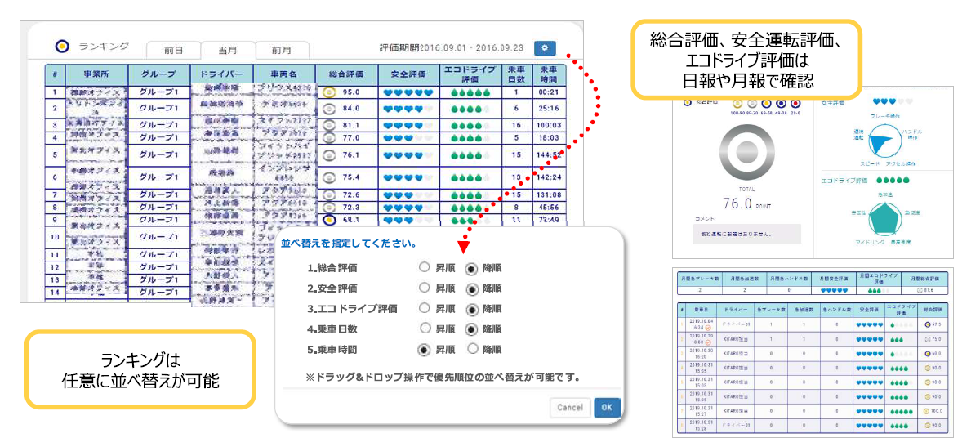Switch to the 前日 tab
The image size is (980, 447).
[x=173, y=51]
